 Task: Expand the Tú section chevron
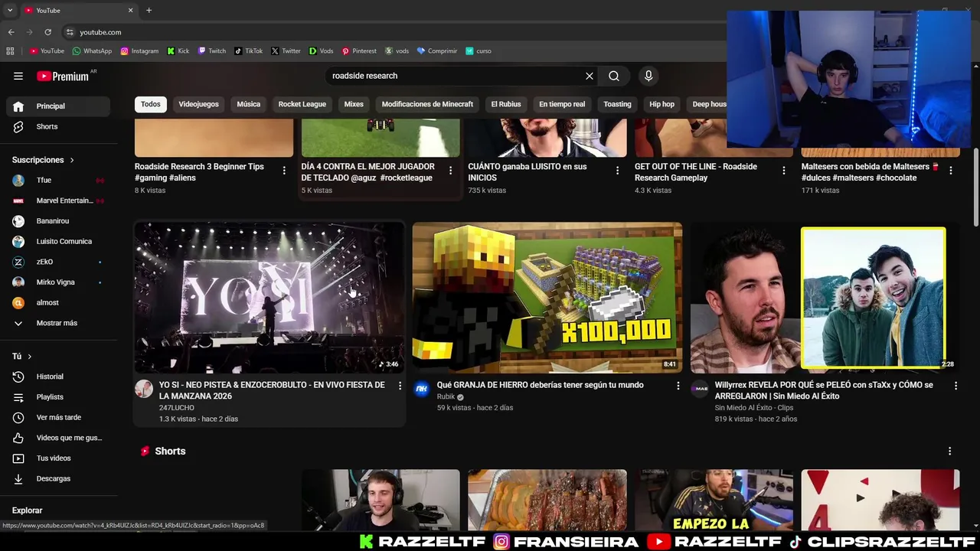[30, 357]
